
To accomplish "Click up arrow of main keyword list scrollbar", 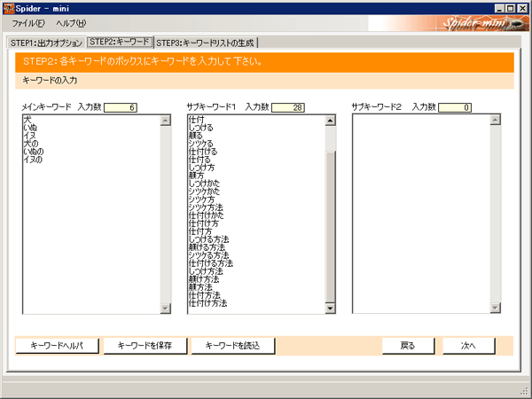I will pos(165,121).
